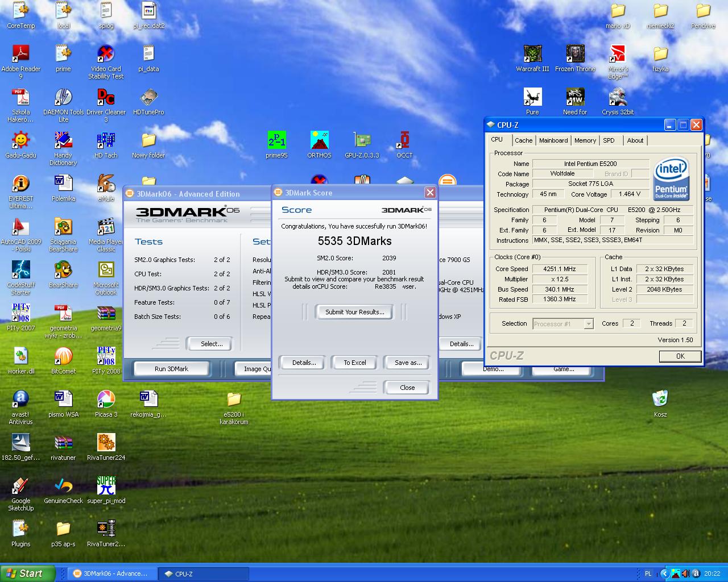The height and width of the screenshot is (582, 728).
Task: Open the CoreTemp desktop icon
Action: (x=20, y=15)
